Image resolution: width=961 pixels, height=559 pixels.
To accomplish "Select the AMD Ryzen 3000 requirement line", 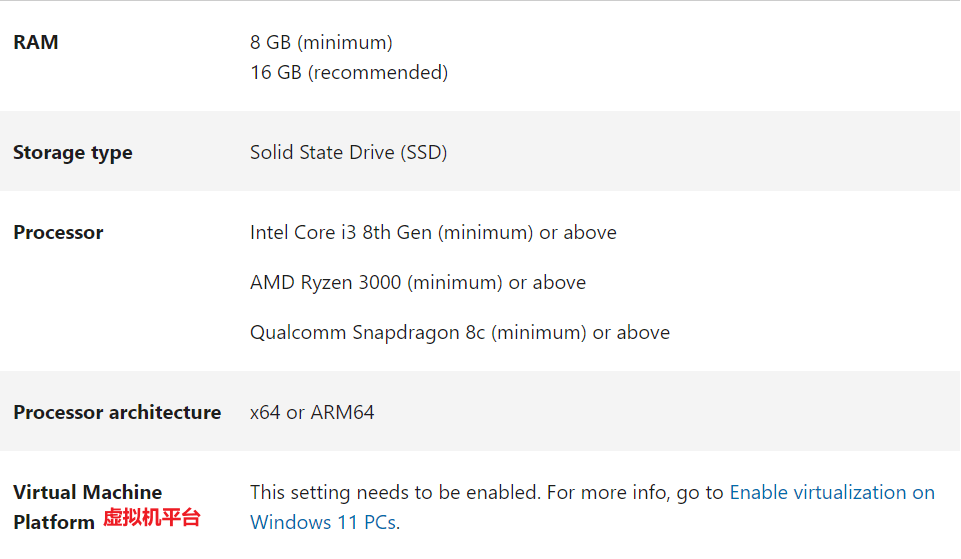I will (417, 283).
